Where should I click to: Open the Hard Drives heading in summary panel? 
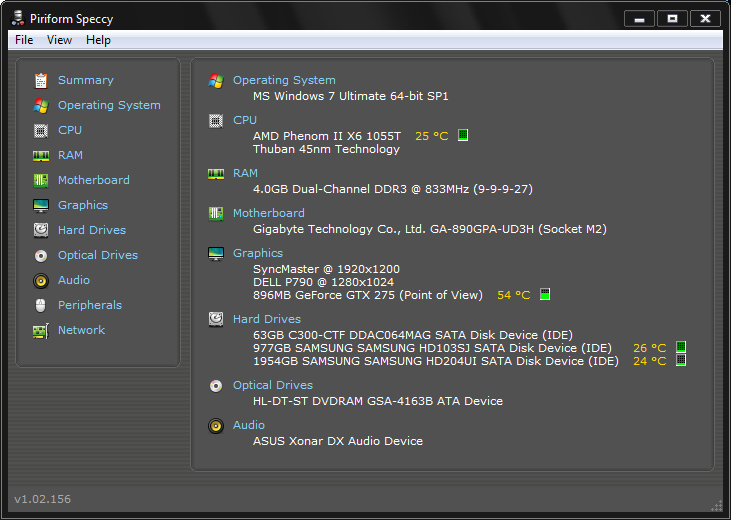coord(266,319)
